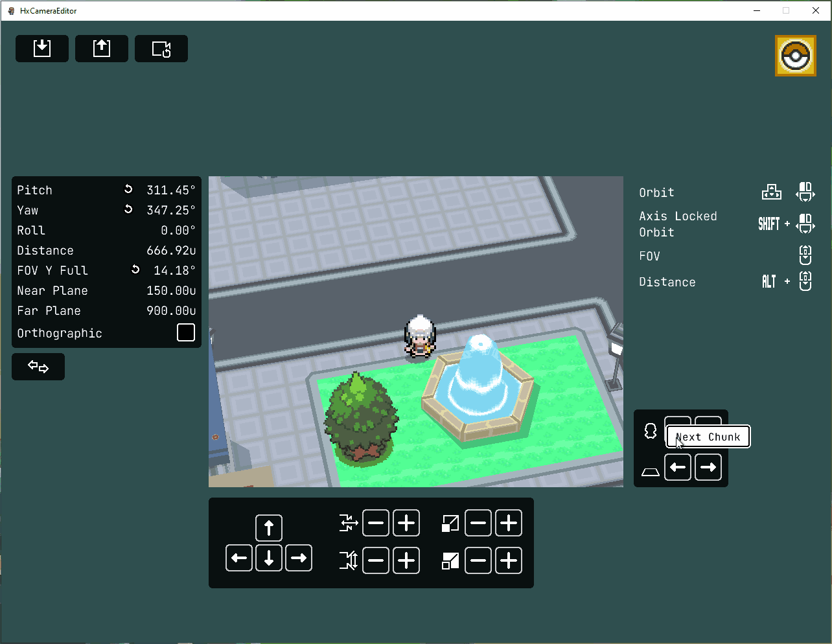Click the SHIFT key hint label
The height and width of the screenshot is (644, 832).
point(769,224)
